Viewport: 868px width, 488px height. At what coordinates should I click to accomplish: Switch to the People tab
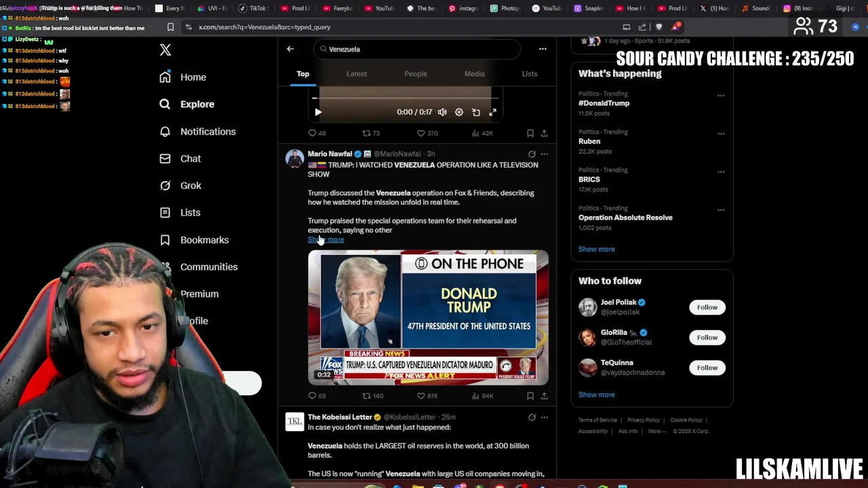point(416,74)
